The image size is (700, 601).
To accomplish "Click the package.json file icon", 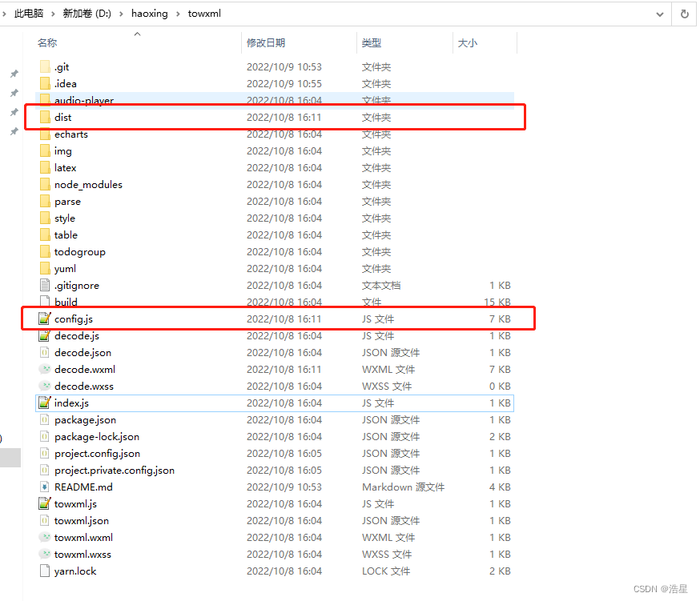I will (x=45, y=420).
